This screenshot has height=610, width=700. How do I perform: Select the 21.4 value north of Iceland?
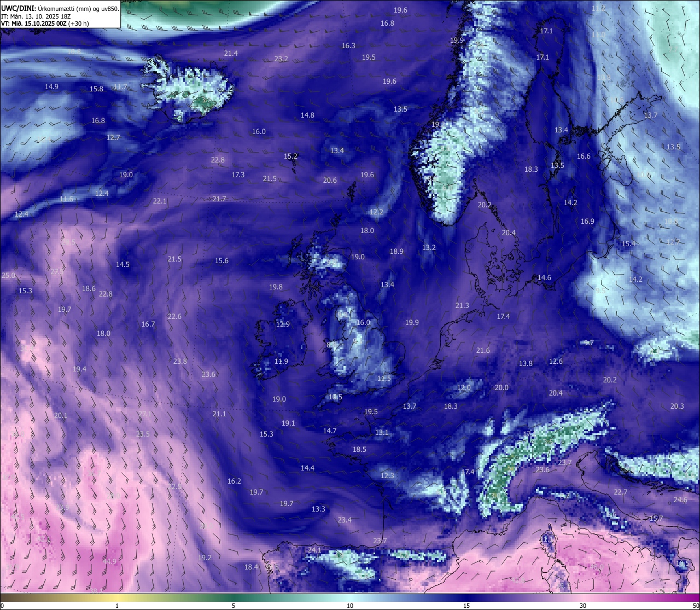coord(231,53)
